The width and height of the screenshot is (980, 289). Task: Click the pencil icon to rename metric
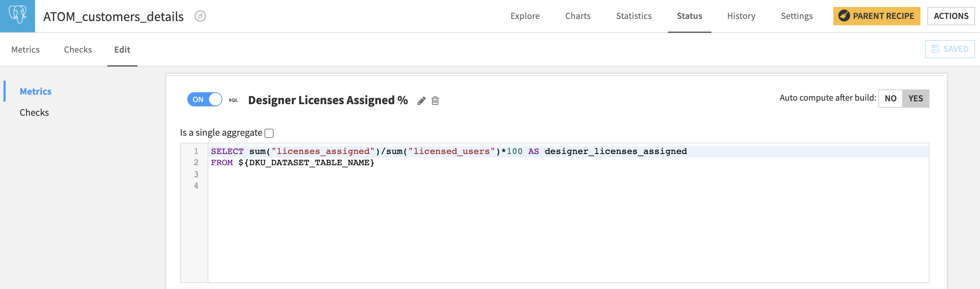(x=421, y=101)
